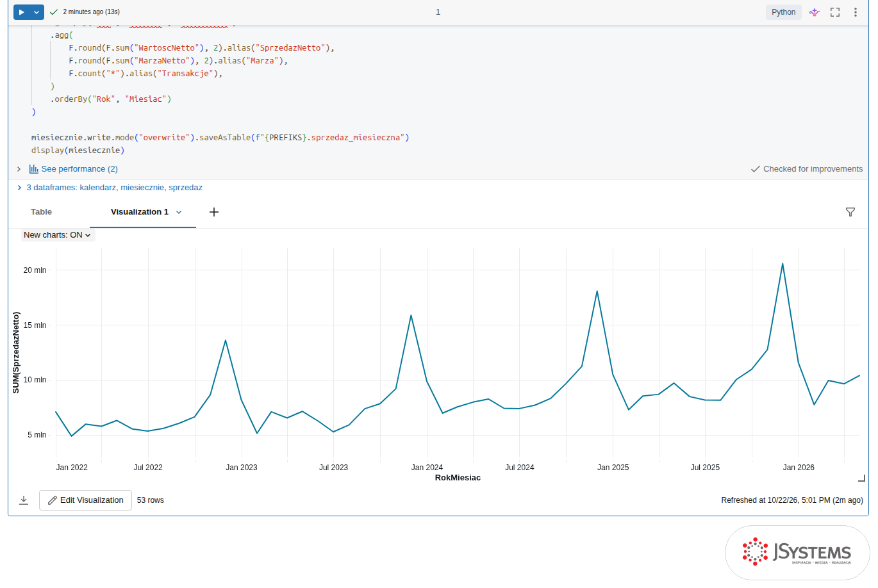Image resolution: width=878 pixels, height=588 pixels.
Task: Download results with the download icon
Action: coord(24,500)
